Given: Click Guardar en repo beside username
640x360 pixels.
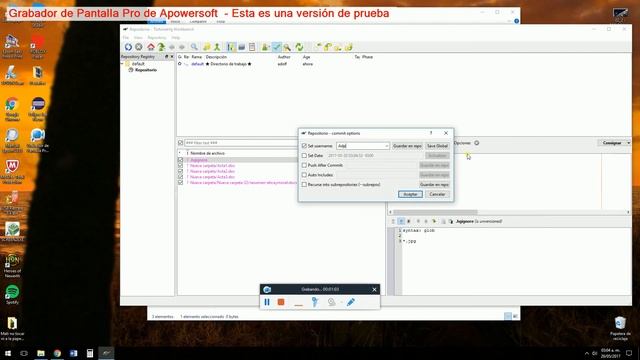Looking at the screenshot, I should coord(407,146).
